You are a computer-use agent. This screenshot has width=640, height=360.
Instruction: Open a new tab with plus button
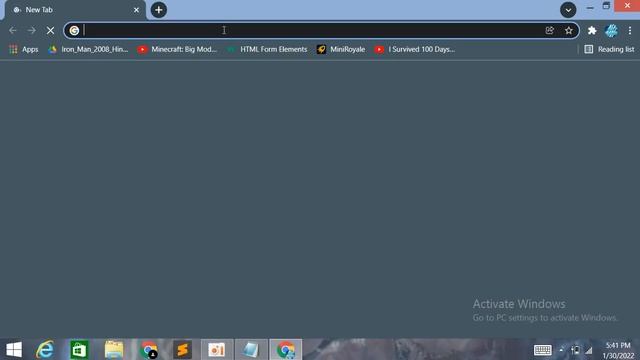point(159,10)
